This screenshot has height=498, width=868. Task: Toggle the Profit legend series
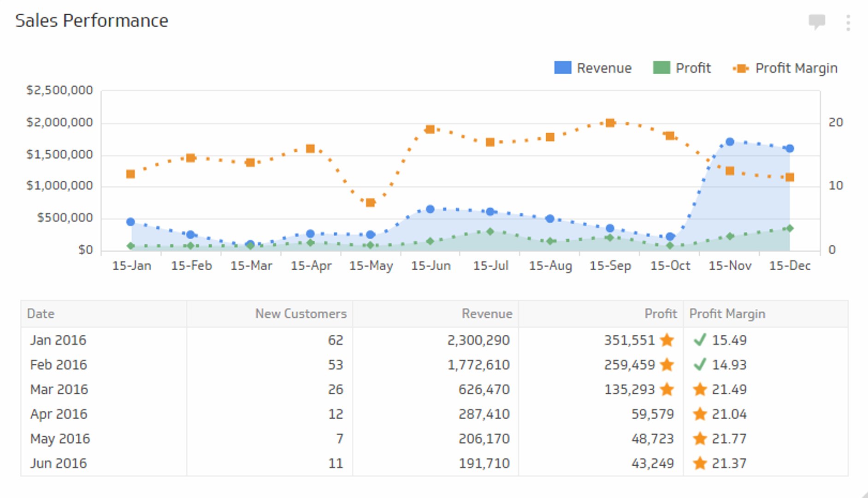(682, 68)
